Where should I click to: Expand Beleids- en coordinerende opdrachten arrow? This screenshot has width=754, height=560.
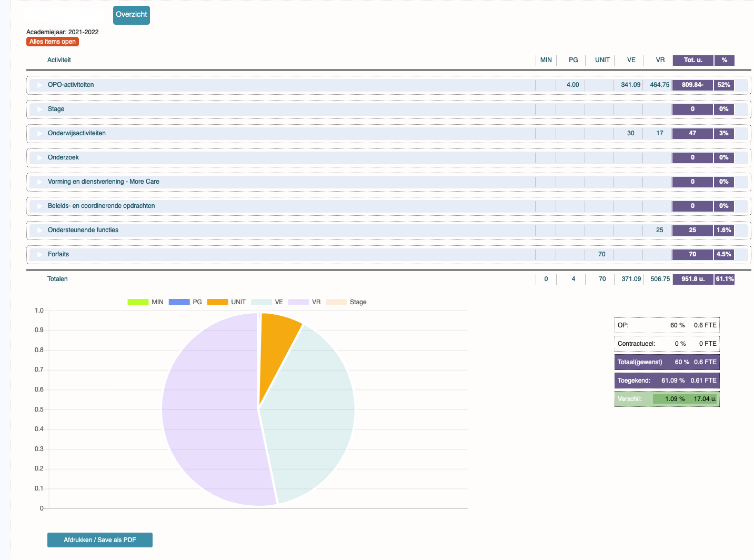[39, 206]
